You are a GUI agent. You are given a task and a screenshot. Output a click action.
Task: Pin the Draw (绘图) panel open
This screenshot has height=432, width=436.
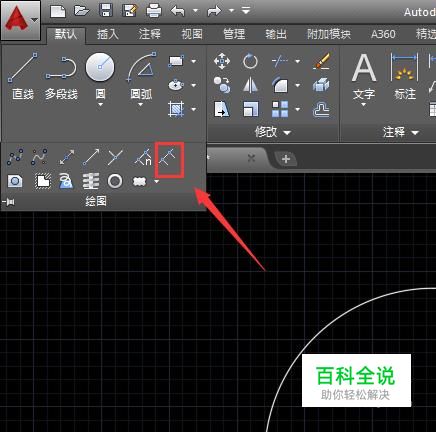(x=8, y=202)
